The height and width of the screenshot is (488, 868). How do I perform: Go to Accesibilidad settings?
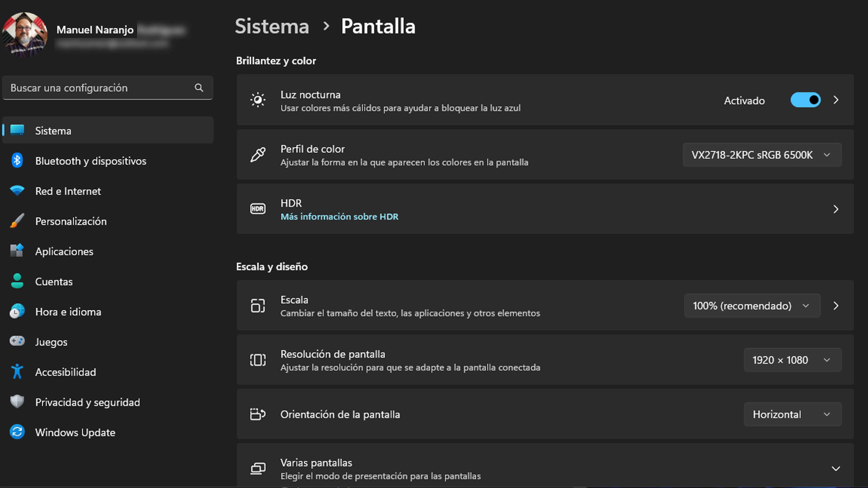(x=108, y=372)
